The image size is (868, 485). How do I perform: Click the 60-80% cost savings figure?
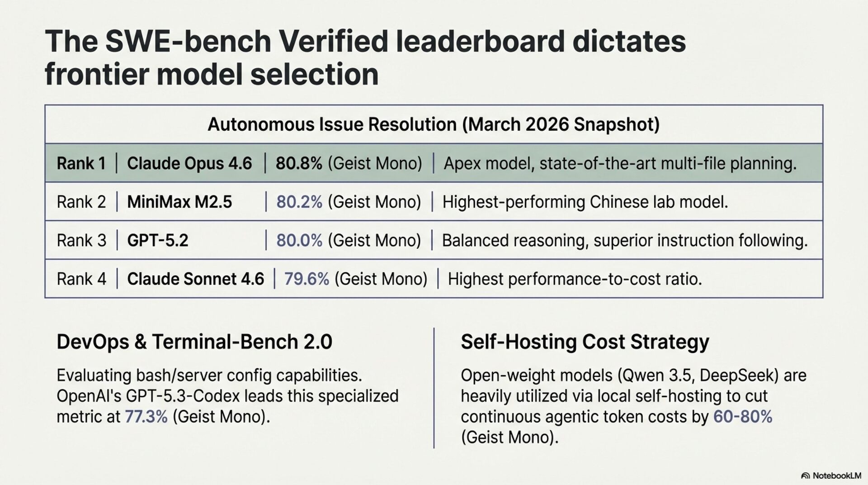tap(742, 416)
